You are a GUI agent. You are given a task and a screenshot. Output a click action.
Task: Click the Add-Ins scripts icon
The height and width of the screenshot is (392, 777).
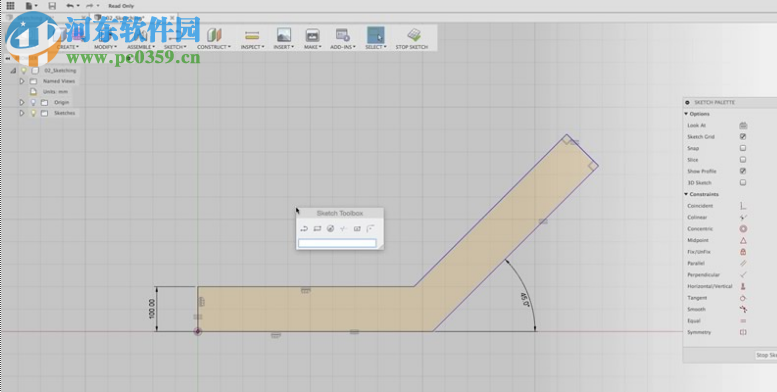[x=343, y=35]
